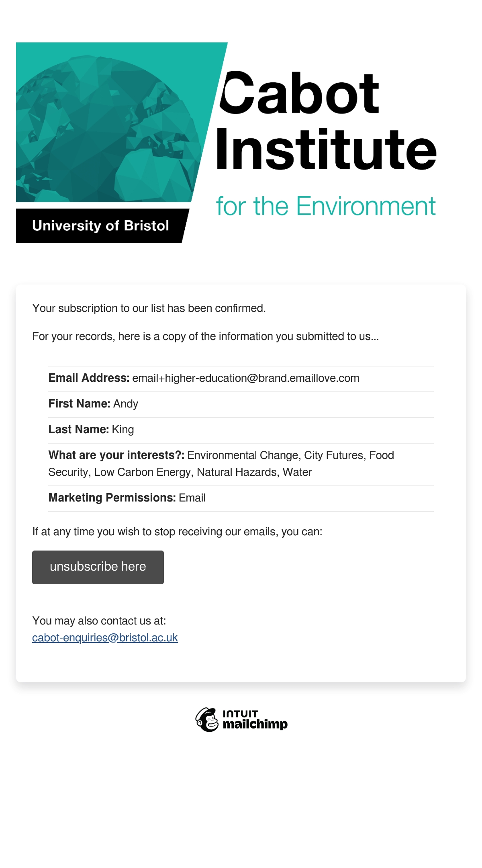Click the University of Bristol black banner
Image resolution: width=482 pixels, height=868 pixels.
(x=102, y=225)
